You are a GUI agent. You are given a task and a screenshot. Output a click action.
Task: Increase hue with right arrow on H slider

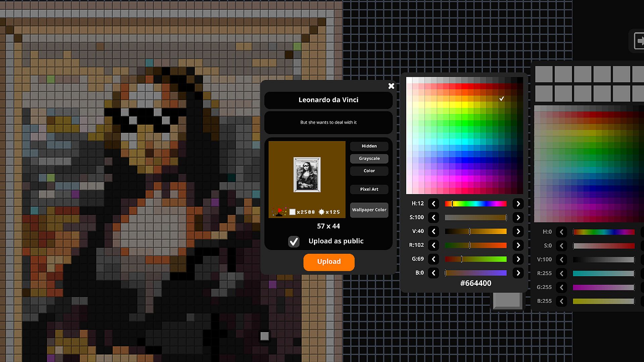coord(518,204)
